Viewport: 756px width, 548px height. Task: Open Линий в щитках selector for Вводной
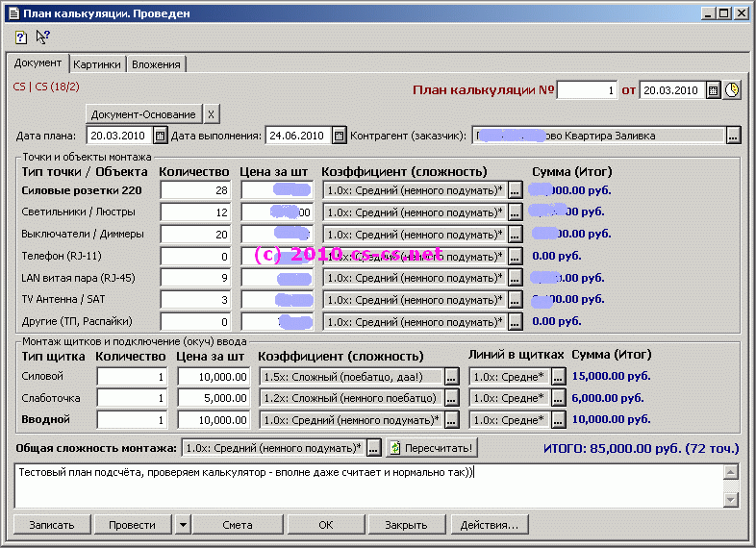point(558,420)
